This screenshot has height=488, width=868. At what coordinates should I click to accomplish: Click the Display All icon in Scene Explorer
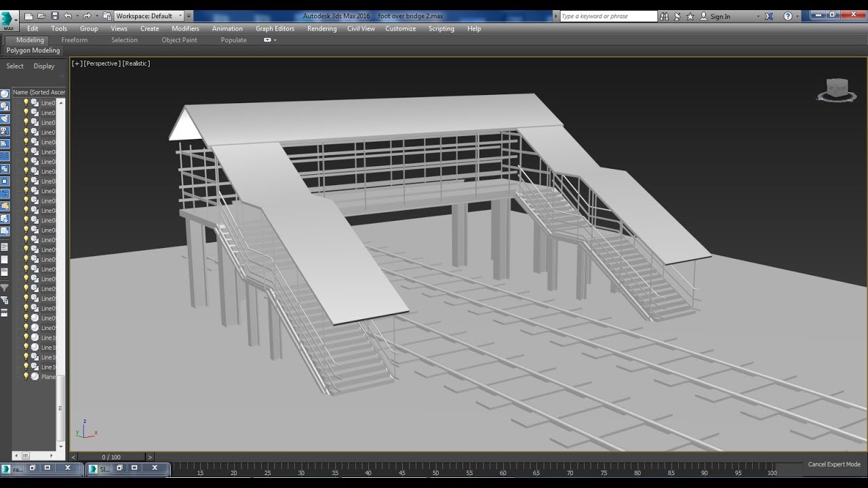tap(5, 247)
